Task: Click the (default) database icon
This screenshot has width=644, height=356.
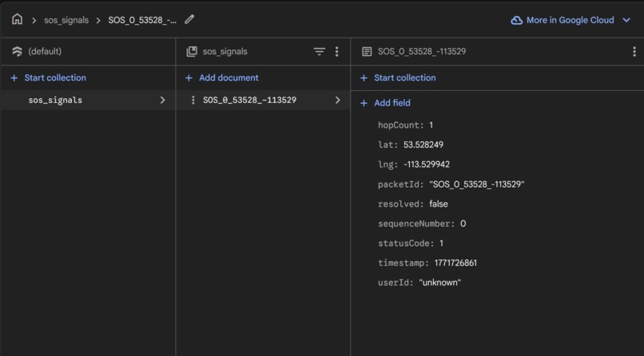Action: (x=17, y=51)
